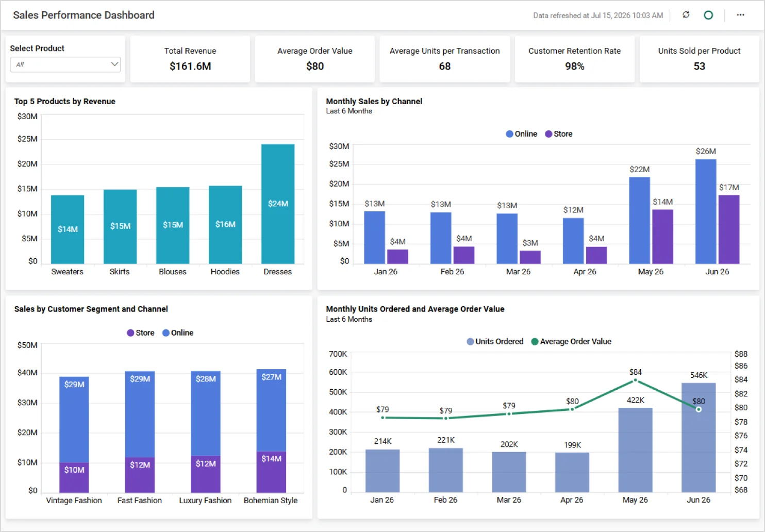Click the Units Sold per Product card
The height and width of the screenshot is (532, 765).
click(x=700, y=59)
